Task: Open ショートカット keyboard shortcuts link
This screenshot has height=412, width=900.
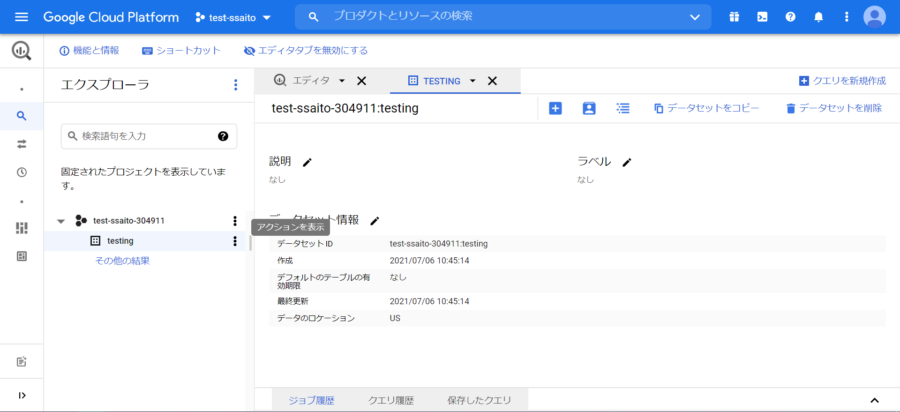Action: point(181,50)
